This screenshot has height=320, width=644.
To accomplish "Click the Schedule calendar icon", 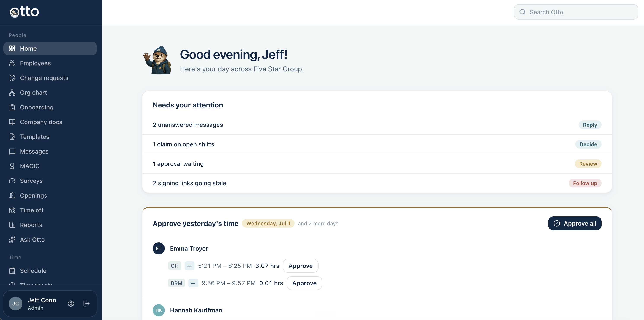I will coord(12,271).
